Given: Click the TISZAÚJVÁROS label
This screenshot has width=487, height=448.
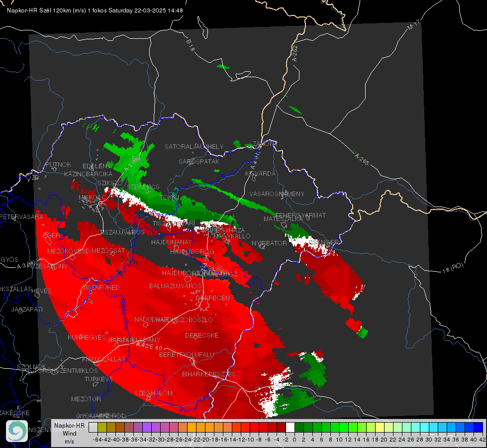Looking at the screenshot, I should pos(122,232).
